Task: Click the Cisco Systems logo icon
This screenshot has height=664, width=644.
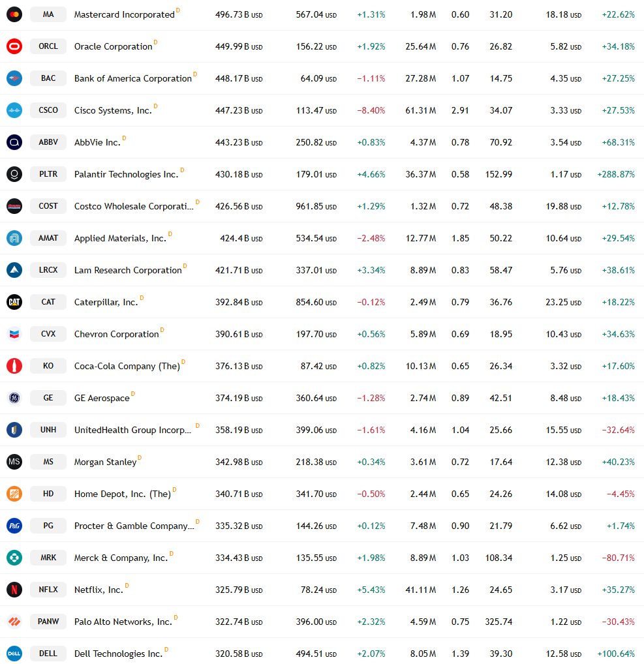Action: point(14,110)
